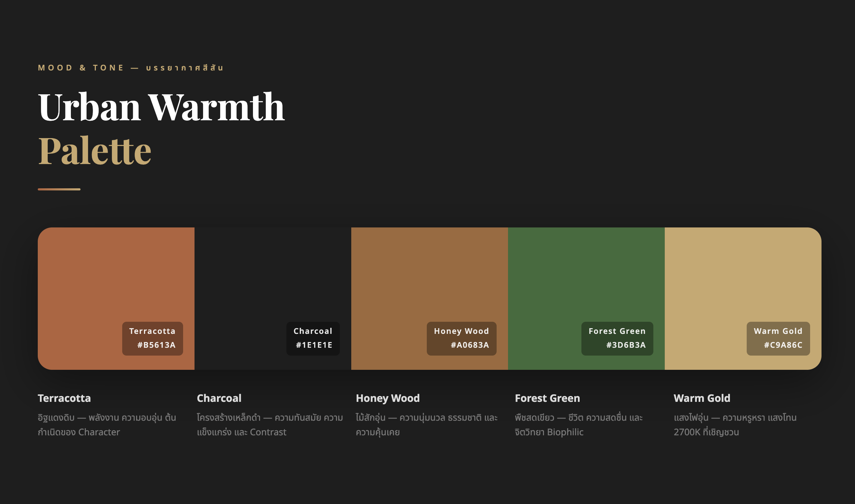Click the Forest Green caption heading
This screenshot has width=855, height=504.
pyautogui.click(x=547, y=398)
